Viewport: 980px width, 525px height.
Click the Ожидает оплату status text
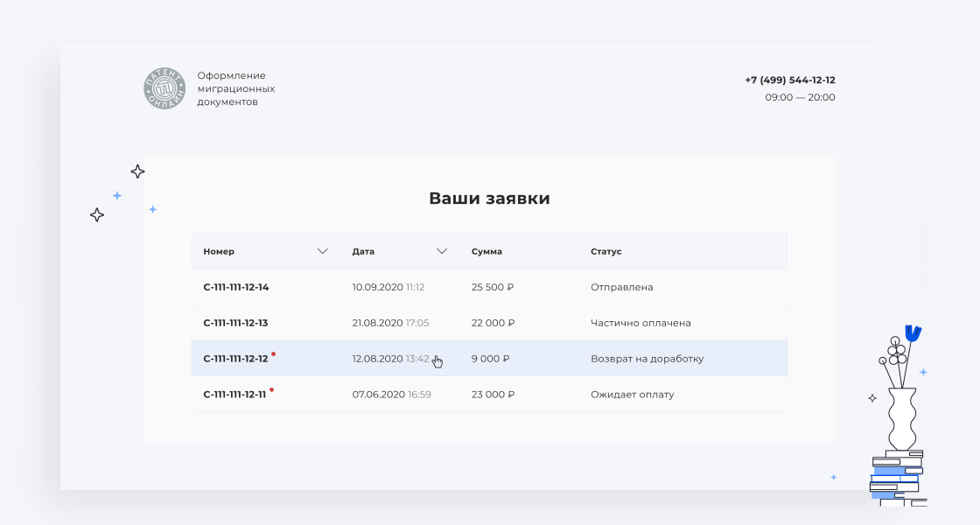coord(632,394)
